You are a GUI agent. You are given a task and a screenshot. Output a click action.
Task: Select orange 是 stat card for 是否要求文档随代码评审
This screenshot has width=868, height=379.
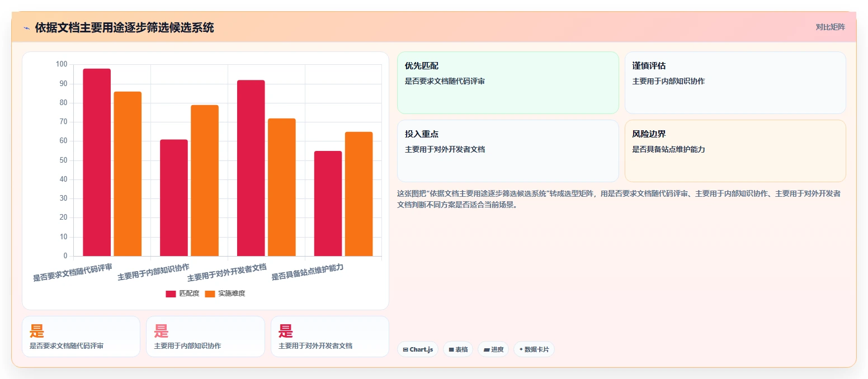[81, 337]
